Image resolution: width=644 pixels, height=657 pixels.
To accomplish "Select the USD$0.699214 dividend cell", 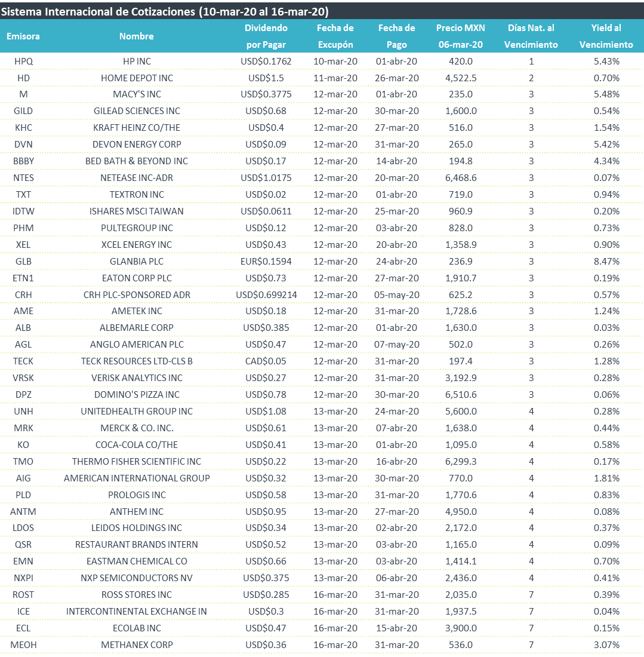I will (266, 295).
